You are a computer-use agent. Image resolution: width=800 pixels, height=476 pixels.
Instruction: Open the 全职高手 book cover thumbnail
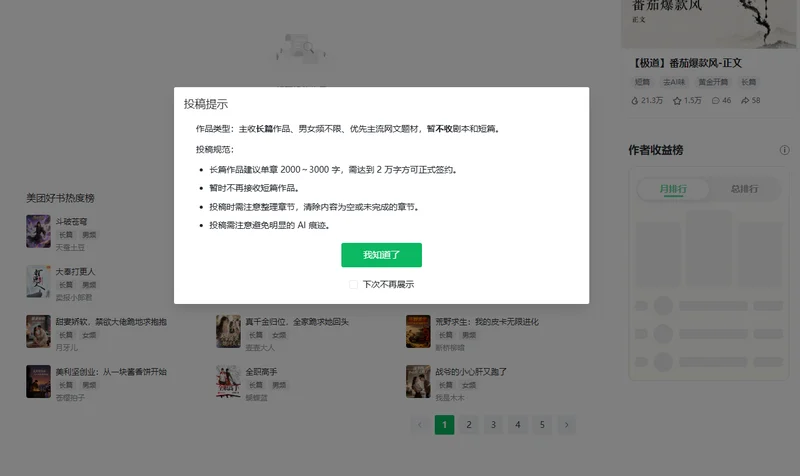(228, 381)
